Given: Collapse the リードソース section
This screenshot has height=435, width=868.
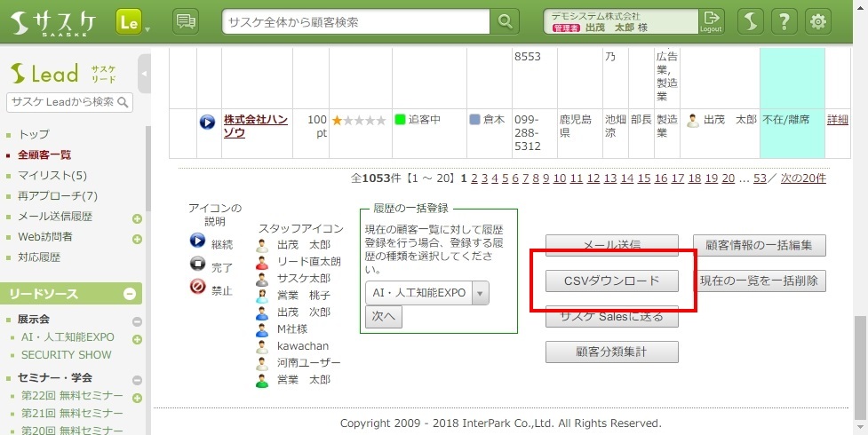Looking at the screenshot, I should coord(130,294).
